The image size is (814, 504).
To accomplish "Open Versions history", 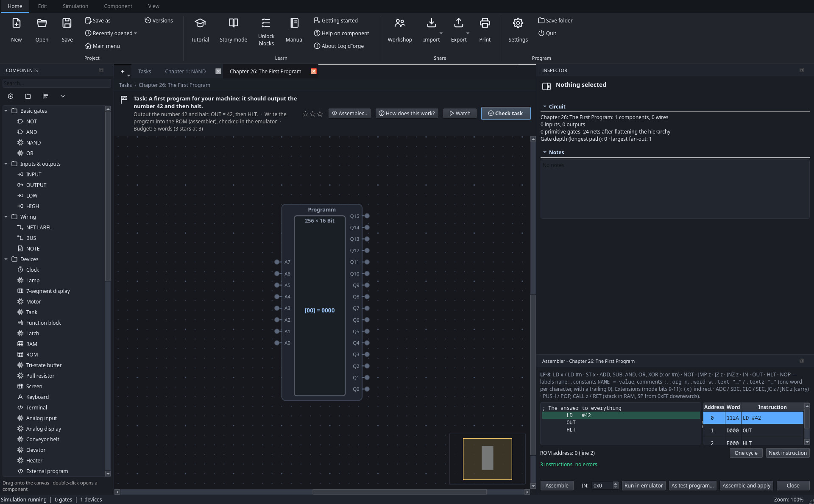I will (x=159, y=20).
